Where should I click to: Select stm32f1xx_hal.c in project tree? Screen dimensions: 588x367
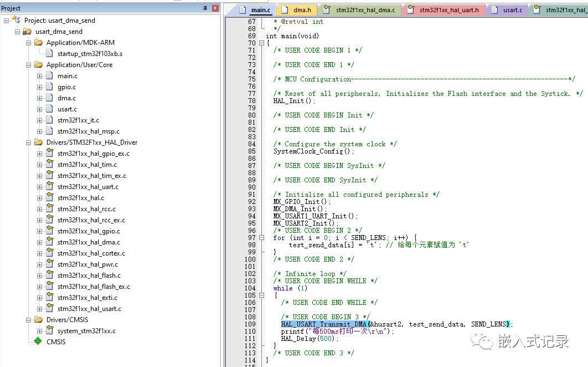point(81,198)
